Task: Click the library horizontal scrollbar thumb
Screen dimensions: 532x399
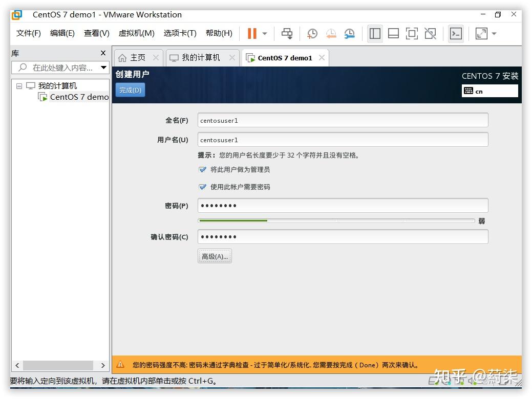Action: (58, 365)
